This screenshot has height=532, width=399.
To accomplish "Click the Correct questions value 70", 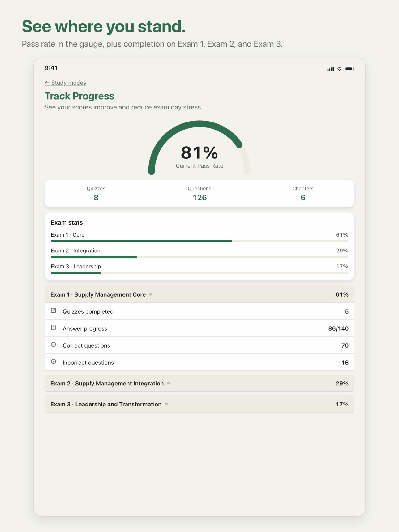I will point(345,345).
